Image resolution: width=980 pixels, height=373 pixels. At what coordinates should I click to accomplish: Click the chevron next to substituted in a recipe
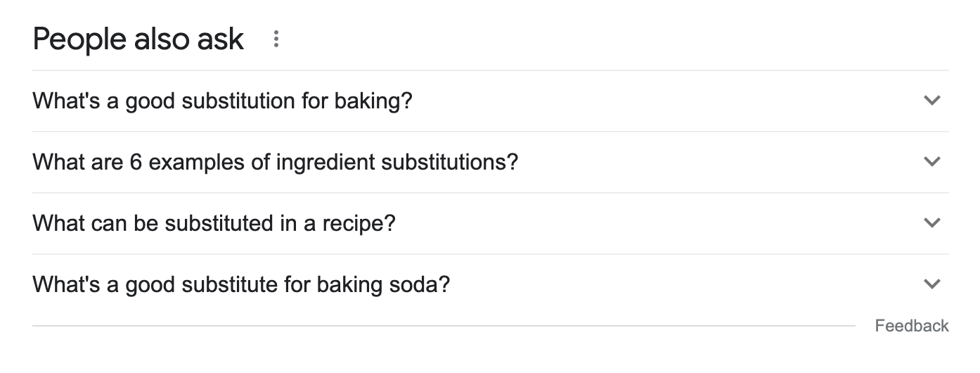tap(931, 223)
